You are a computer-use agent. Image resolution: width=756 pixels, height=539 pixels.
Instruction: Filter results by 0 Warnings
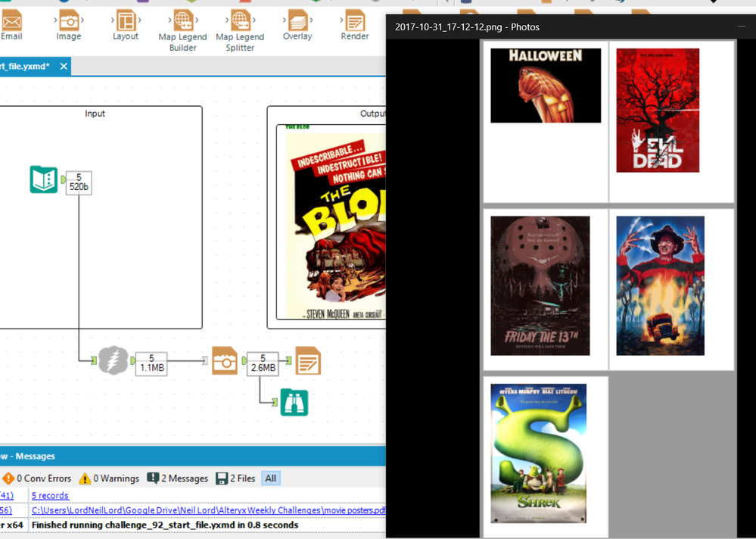click(x=109, y=478)
